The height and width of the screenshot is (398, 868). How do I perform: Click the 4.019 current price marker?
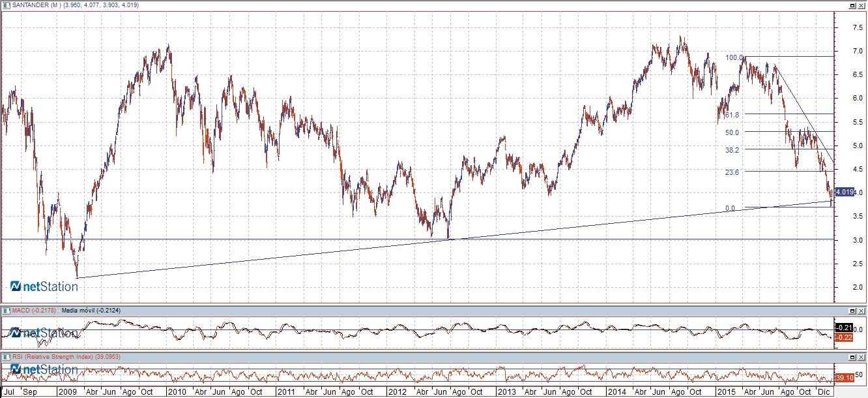click(x=844, y=192)
